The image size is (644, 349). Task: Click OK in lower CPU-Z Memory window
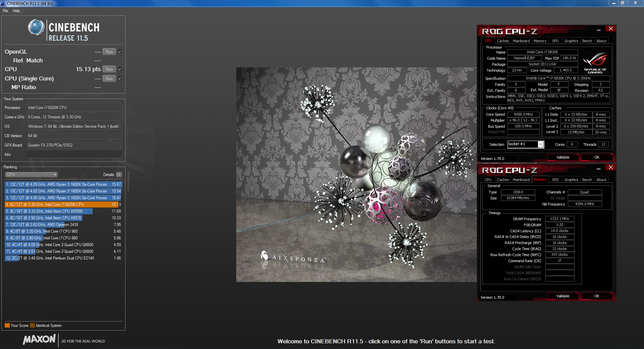coord(597,296)
